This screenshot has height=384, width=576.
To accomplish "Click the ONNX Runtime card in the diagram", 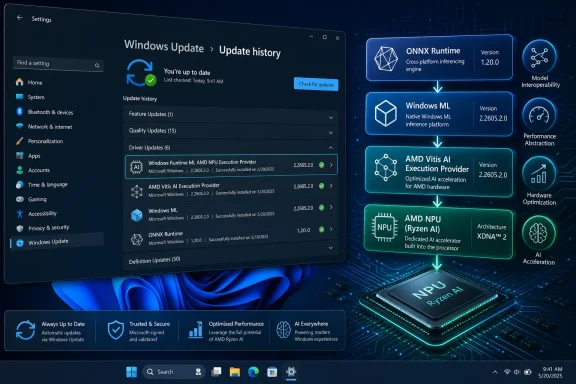I will pos(439,58).
